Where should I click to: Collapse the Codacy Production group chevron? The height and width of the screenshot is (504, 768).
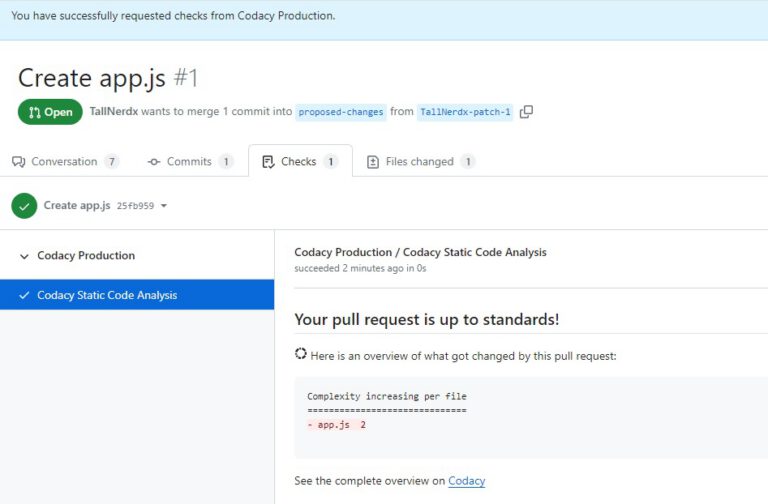point(24,256)
